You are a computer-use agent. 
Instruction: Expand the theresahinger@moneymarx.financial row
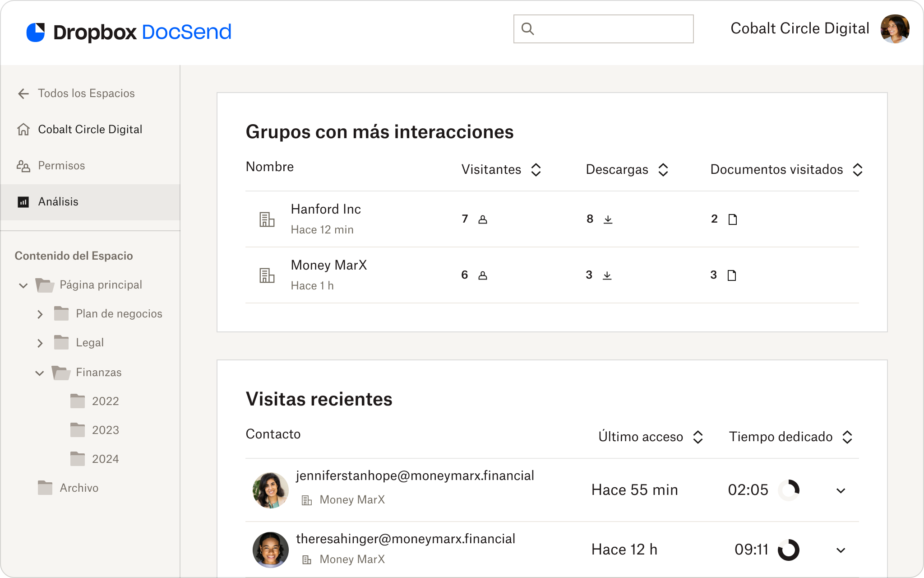click(x=840, y=550)
